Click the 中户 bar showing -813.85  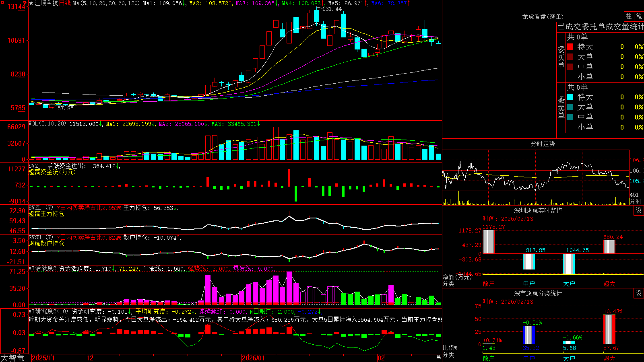[529, 261]
